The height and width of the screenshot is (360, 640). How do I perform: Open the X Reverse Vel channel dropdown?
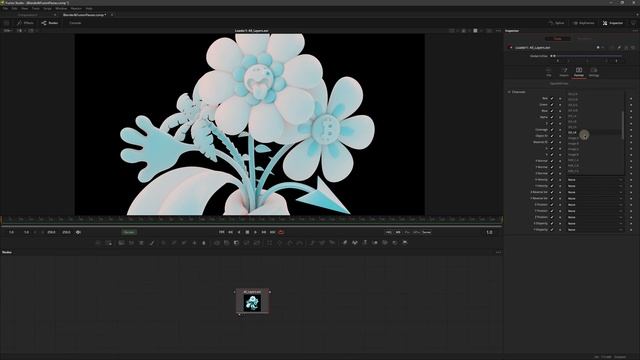pyautogui.click(x=595, y=192)
